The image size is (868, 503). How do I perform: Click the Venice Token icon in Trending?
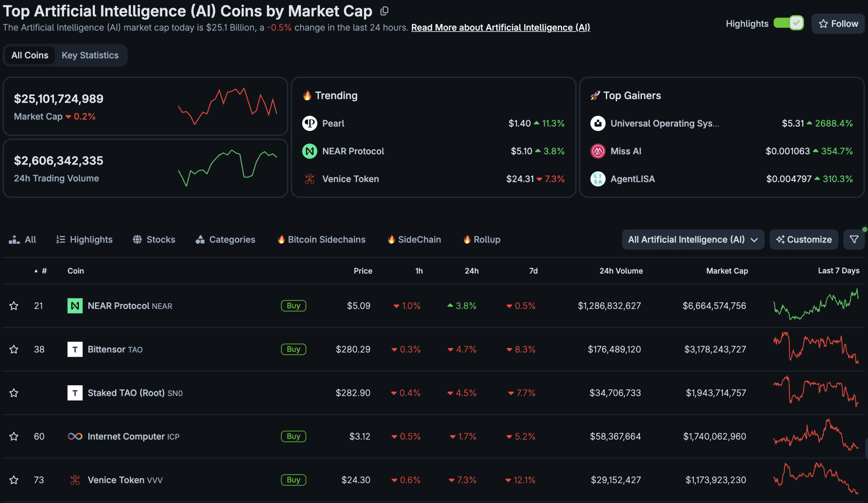pyautogui.click(x=309, y=179)
